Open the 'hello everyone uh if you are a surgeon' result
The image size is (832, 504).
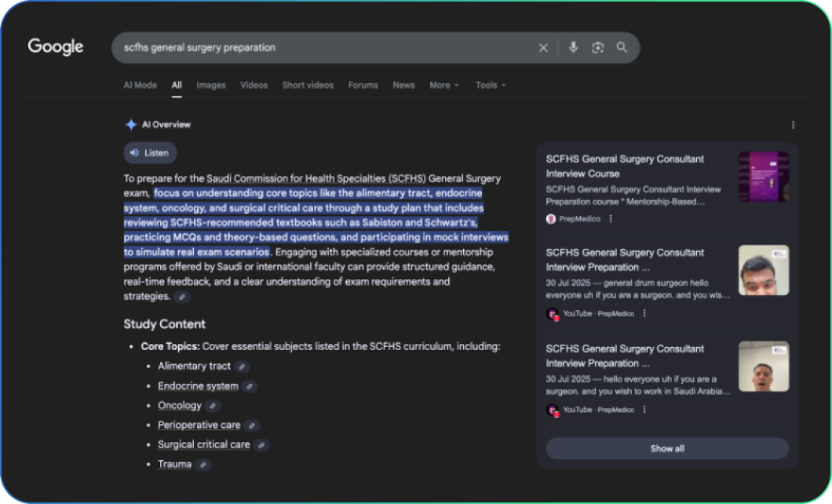(625, 356)
